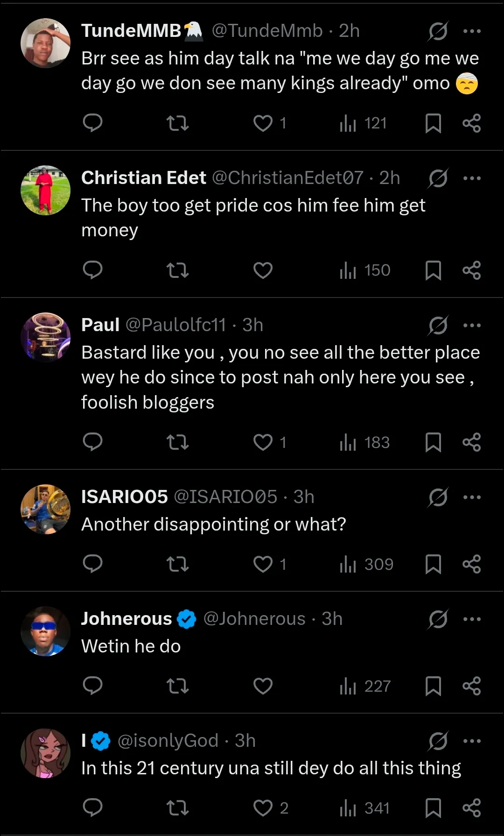Like Johnerous's tweet

point(263,686)
